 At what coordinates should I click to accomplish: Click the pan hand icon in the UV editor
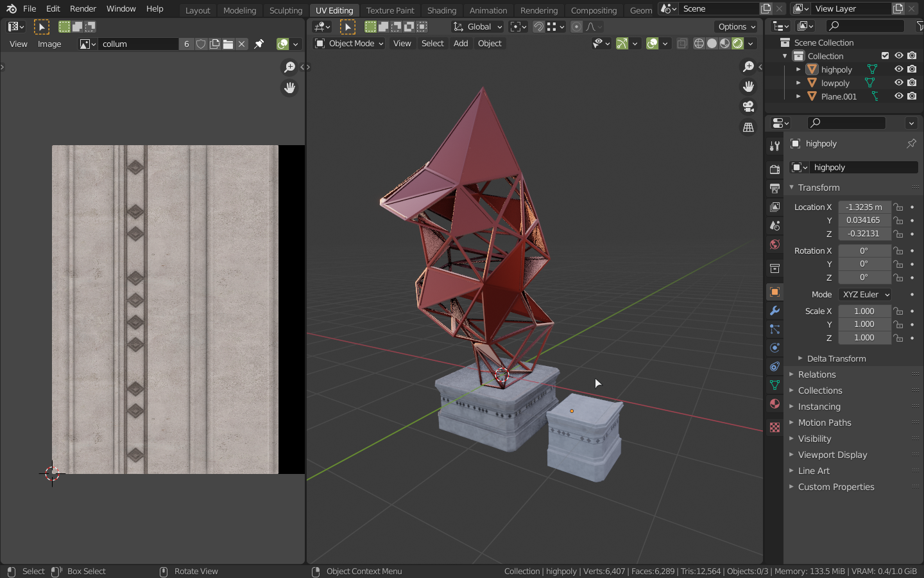(289, 87)
